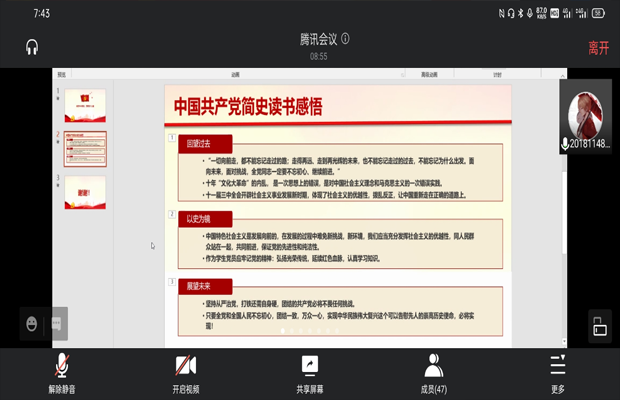
Task: Expand the 更多 more options menu
Action: [x=557, y=373]
